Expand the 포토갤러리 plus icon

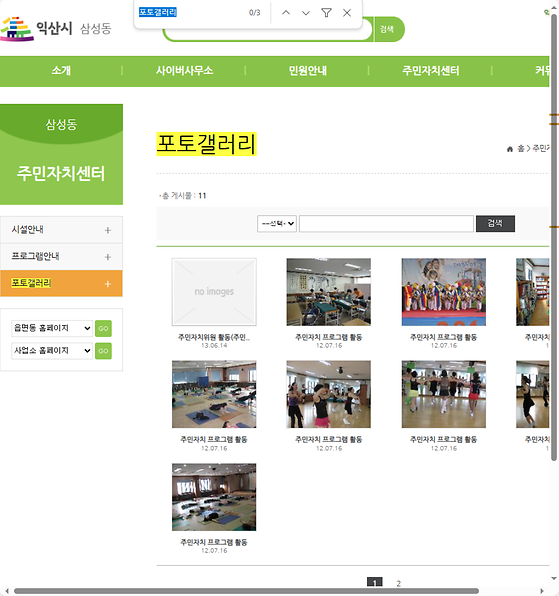(108, 284)
